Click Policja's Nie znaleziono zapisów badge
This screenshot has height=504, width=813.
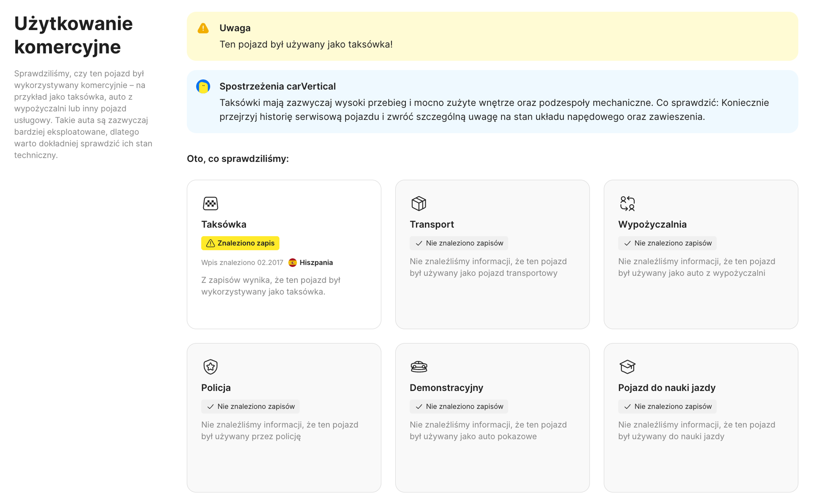point(250,406)
